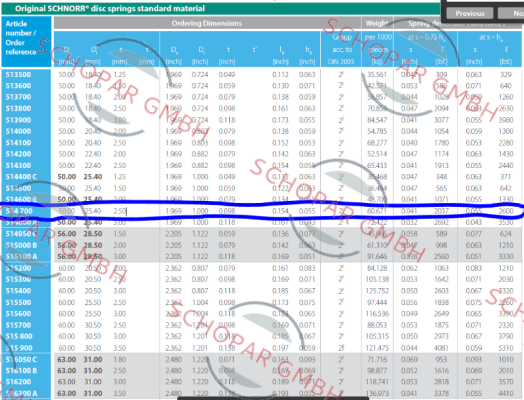Click weight value 60.671 in highlighted row
Screen dimensions: 524x400
[377, 211]
